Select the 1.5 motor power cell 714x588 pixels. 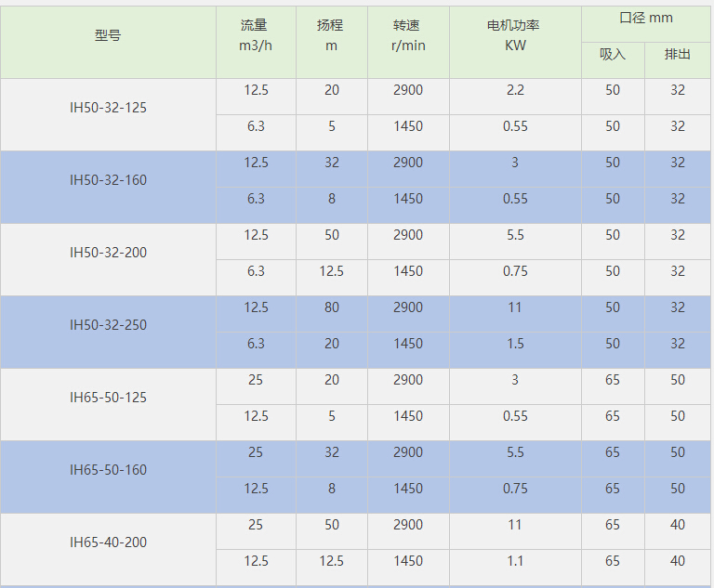[515, 344]
